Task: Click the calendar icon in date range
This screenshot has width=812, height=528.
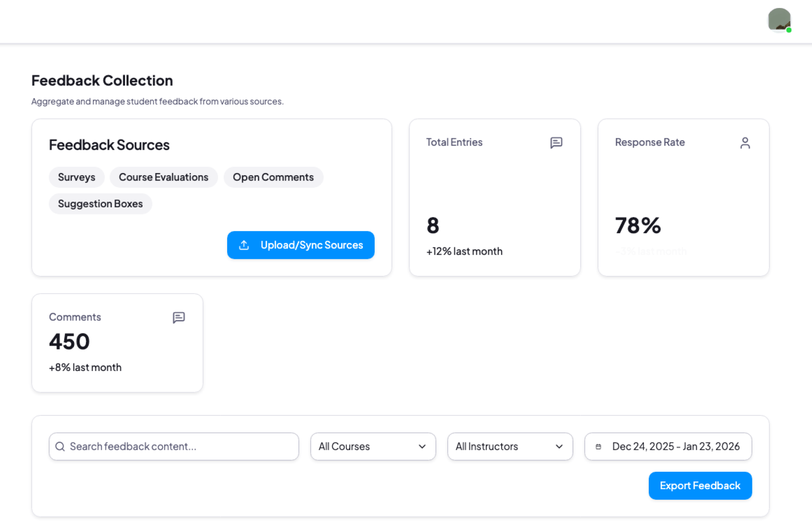Action: [598, 446]
